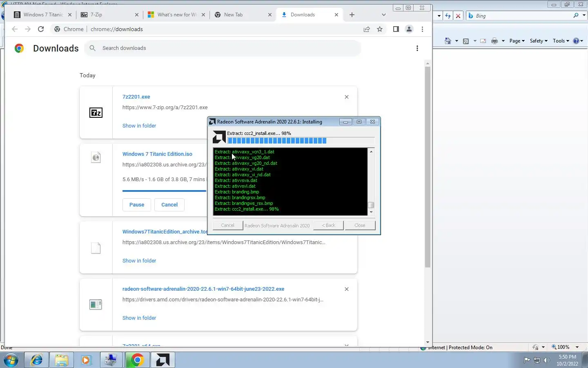The image size is (588, 368).
Task: Remove the radeon-software-adrenalin download entry
Action: point(347,289)
